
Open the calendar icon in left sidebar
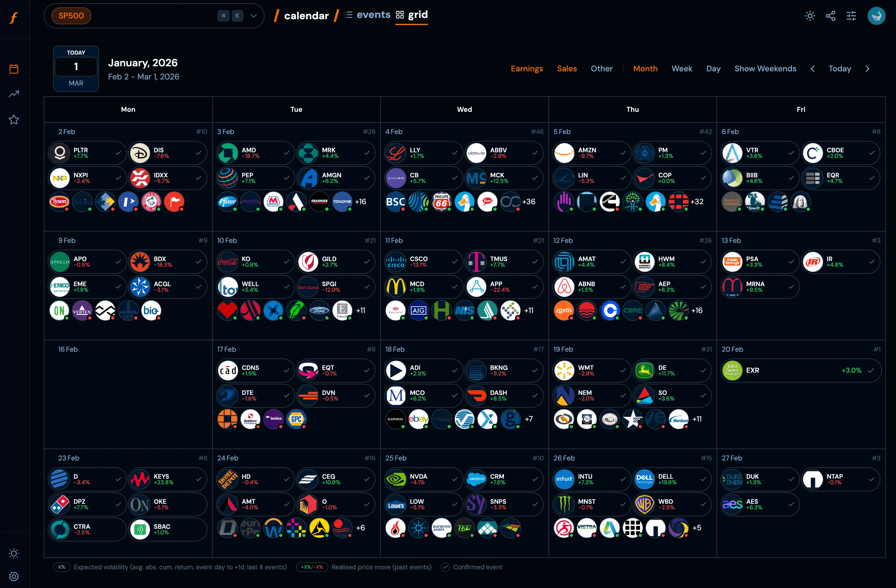point(14,69)
